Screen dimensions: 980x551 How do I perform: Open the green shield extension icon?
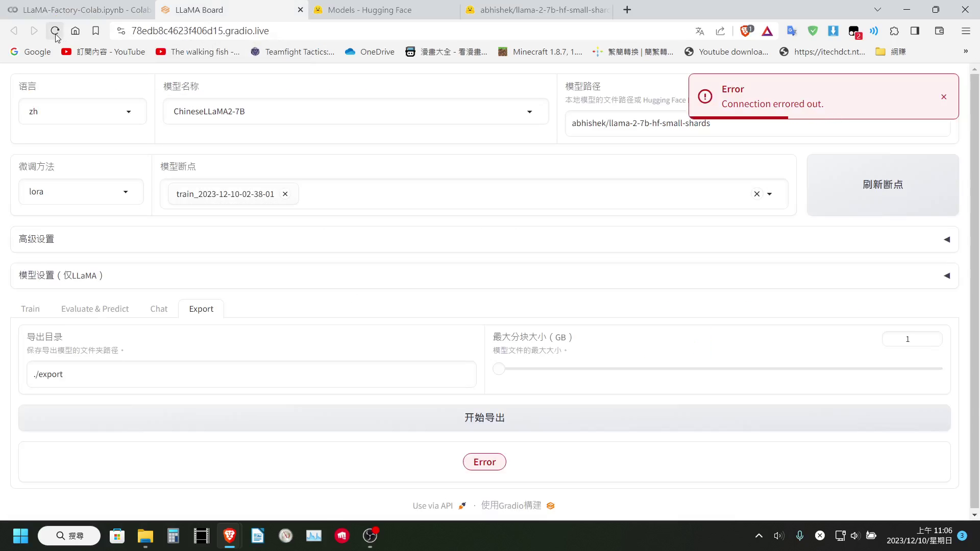[x=813, y=31]
